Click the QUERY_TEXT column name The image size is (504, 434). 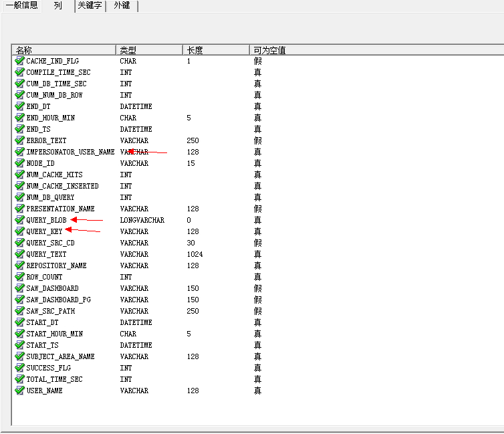[x=46, y=254]
